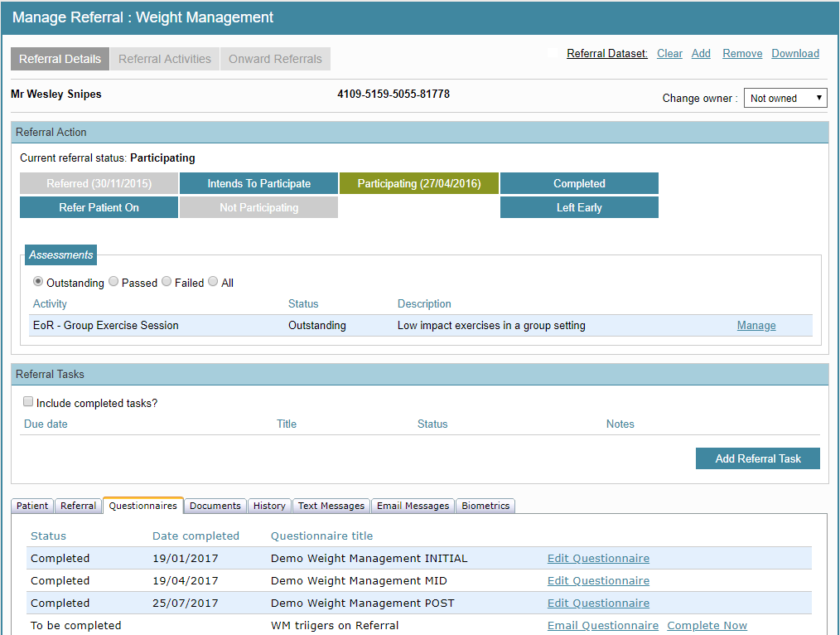Click the Date completed column header
The height and width of the screenshot is (635, 840).
pyautogui.click(x=196, y=536)
